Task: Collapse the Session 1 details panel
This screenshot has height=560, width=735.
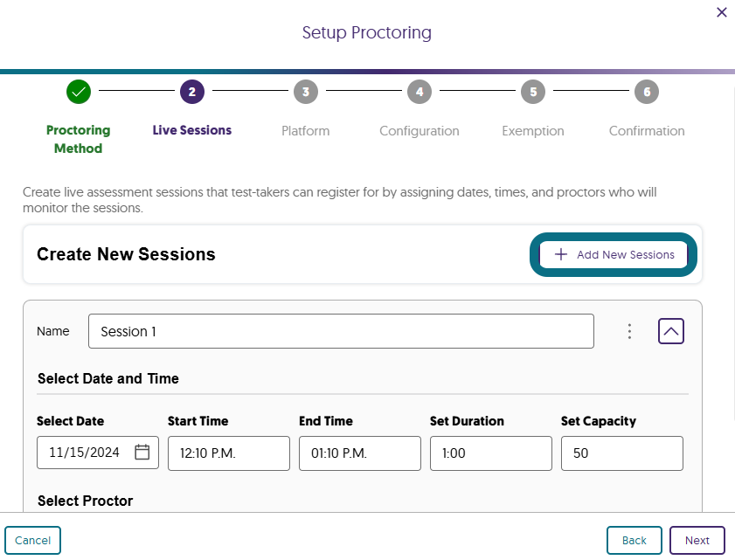Action: [671, 331]
